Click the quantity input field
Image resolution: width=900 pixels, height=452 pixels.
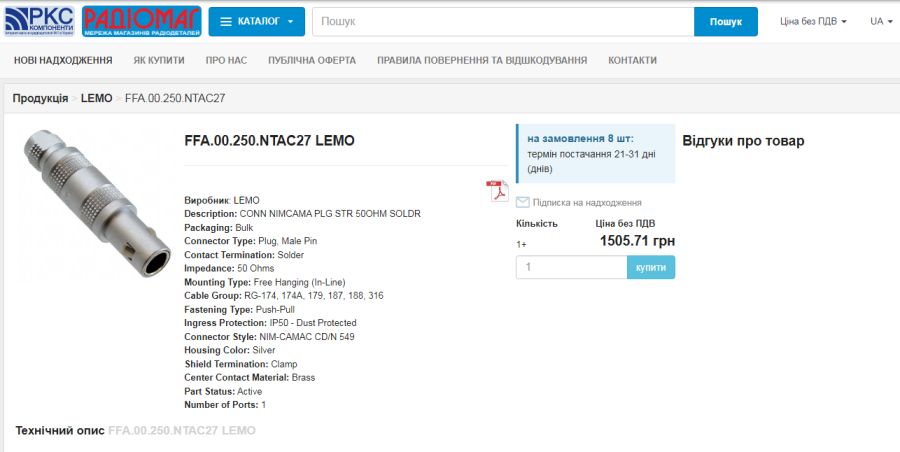571,267
